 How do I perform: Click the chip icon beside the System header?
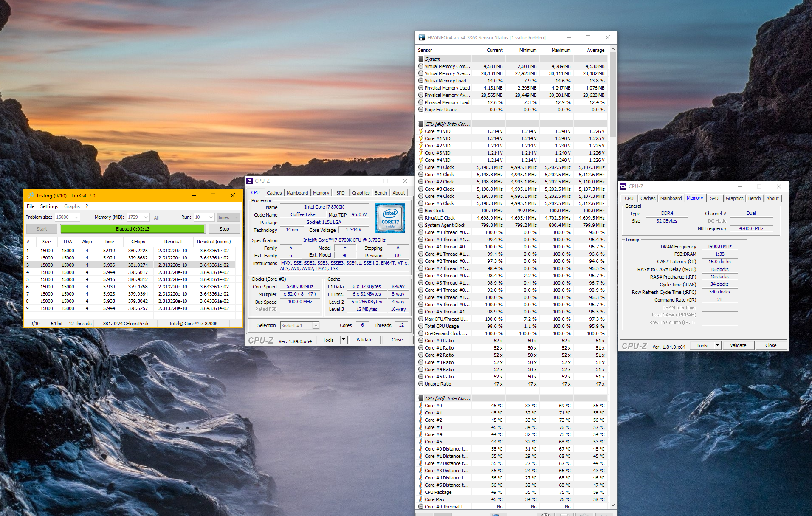pyautogui.click(x=421, y=59)
